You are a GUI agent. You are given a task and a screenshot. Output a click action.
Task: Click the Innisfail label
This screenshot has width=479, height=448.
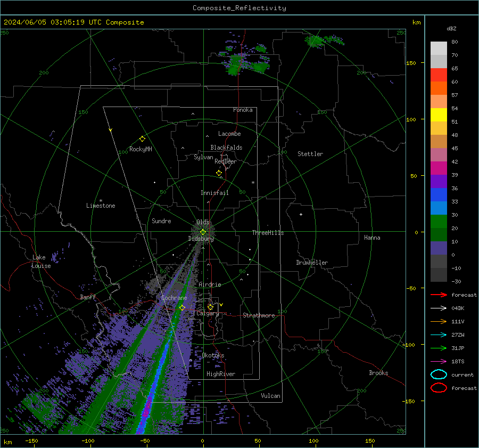point(214,193)
